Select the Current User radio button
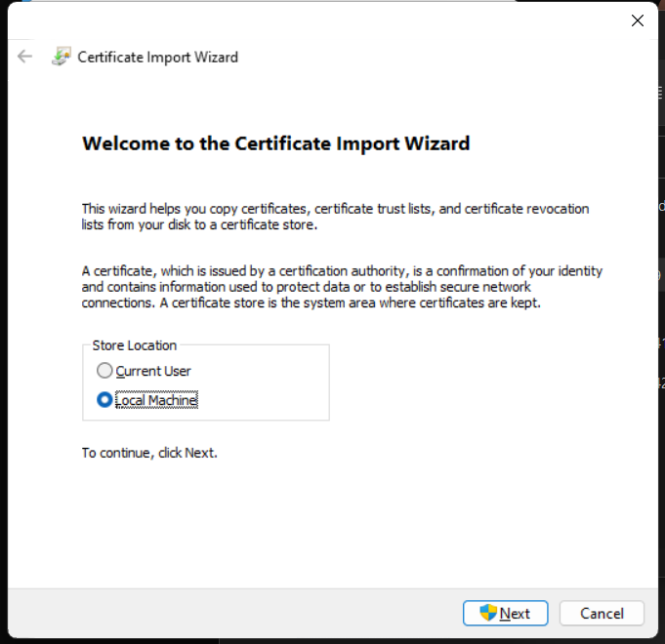The height and width of the screenshot is (644, 665). point(104,371)
